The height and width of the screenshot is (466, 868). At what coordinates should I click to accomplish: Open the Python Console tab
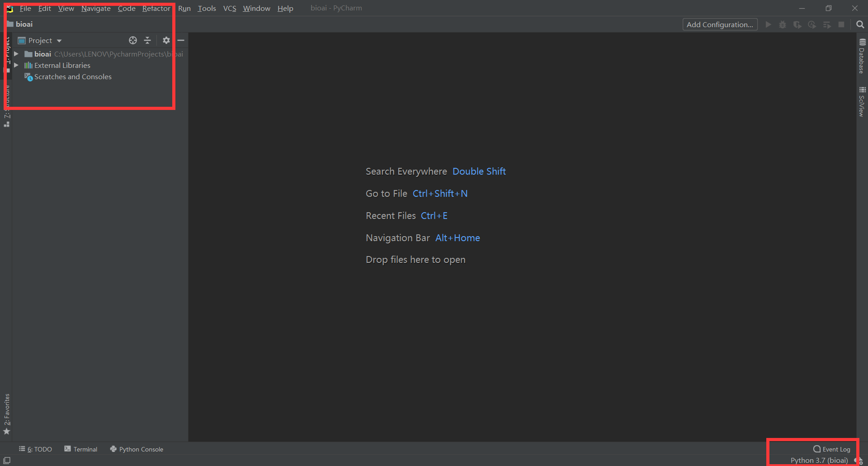[x=137, y=449]
